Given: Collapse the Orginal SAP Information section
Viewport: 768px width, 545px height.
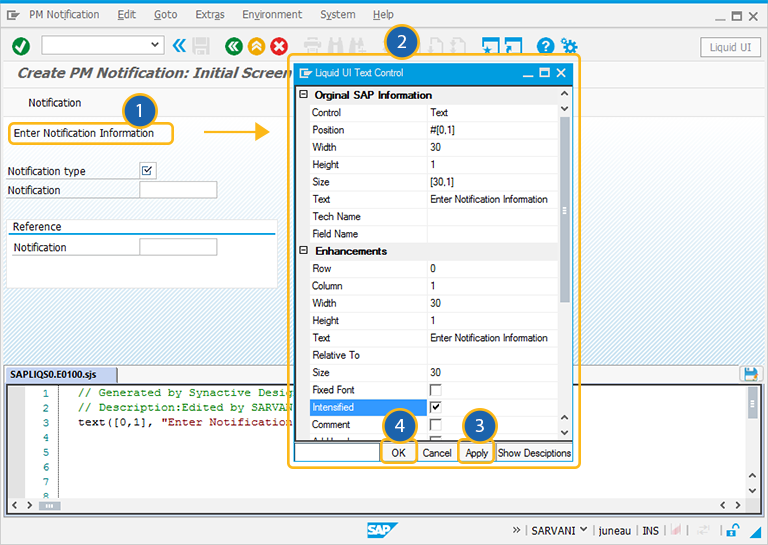Looking at the screenshot, I should [x=304, y=94].
